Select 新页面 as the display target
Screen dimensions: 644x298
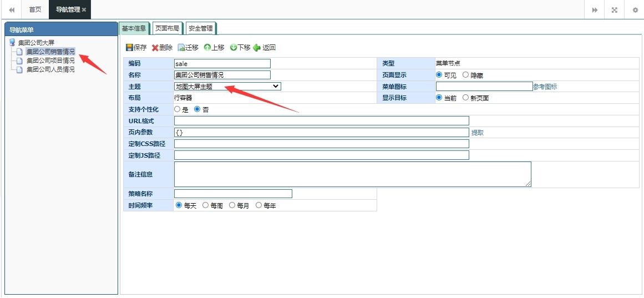(466, 98)
